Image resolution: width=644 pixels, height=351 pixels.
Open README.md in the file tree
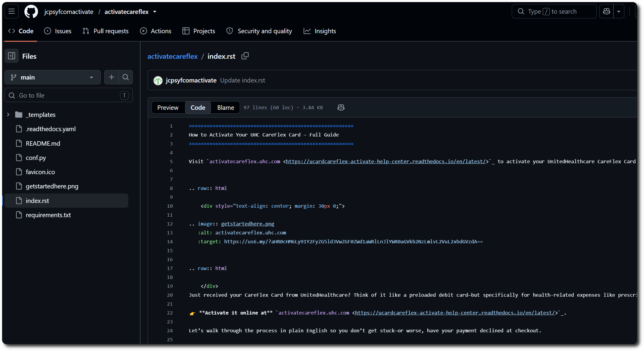coord(43,143)
